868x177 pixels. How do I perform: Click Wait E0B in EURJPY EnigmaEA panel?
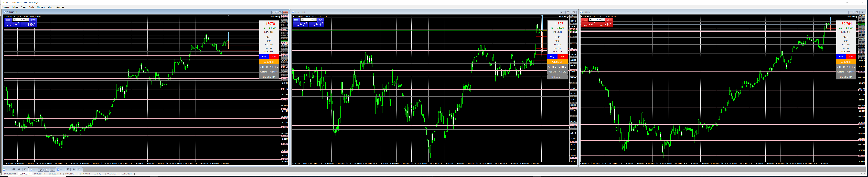tap(841, 72)
